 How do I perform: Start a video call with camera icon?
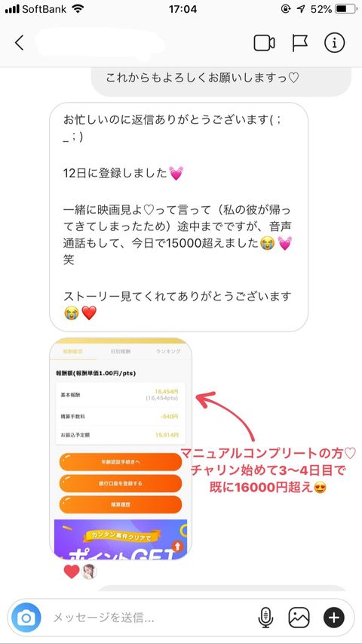pyautogui.click(x=264, y=43)
